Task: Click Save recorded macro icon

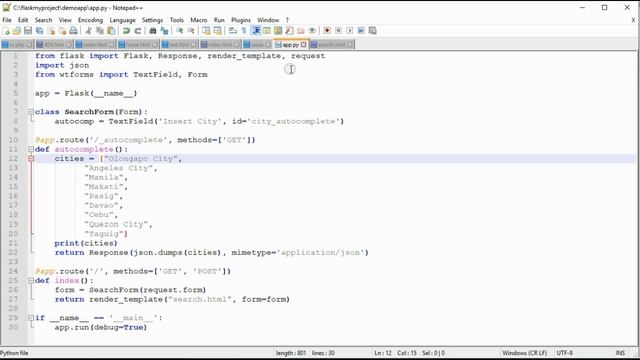Action: point(373,31)
